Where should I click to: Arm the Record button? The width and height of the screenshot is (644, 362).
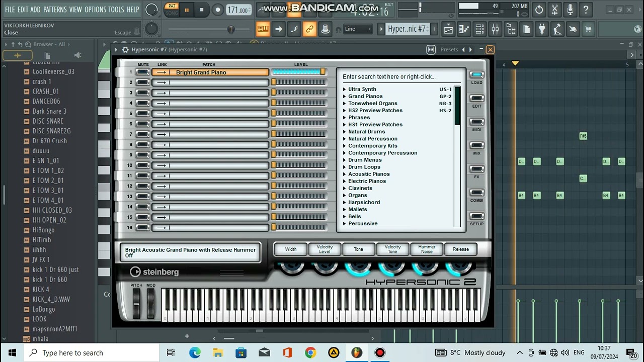[x=218, y=10]
